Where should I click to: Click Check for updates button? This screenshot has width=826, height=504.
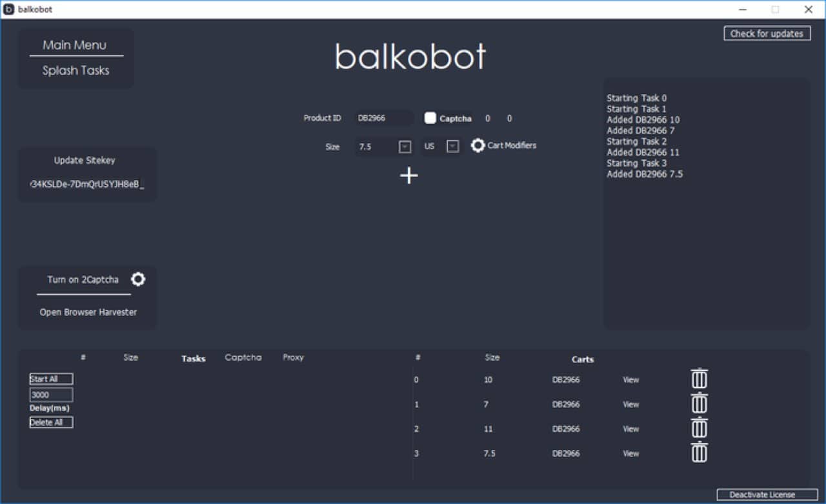click(x=767, y=34)
